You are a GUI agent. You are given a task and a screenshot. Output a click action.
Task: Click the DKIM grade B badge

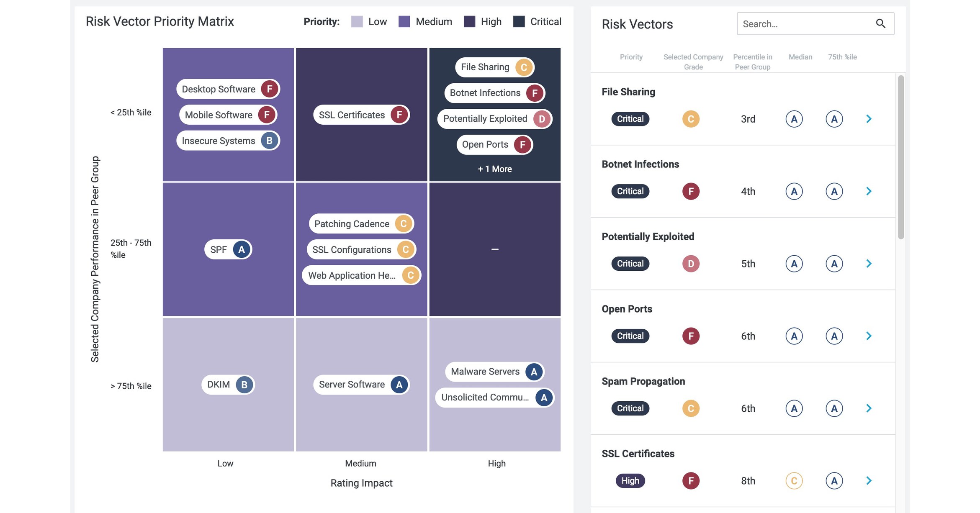tap(244, 385)
